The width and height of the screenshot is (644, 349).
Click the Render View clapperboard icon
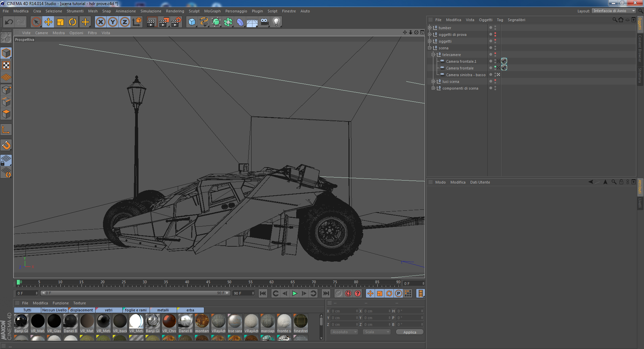click(x=152, y=22)
